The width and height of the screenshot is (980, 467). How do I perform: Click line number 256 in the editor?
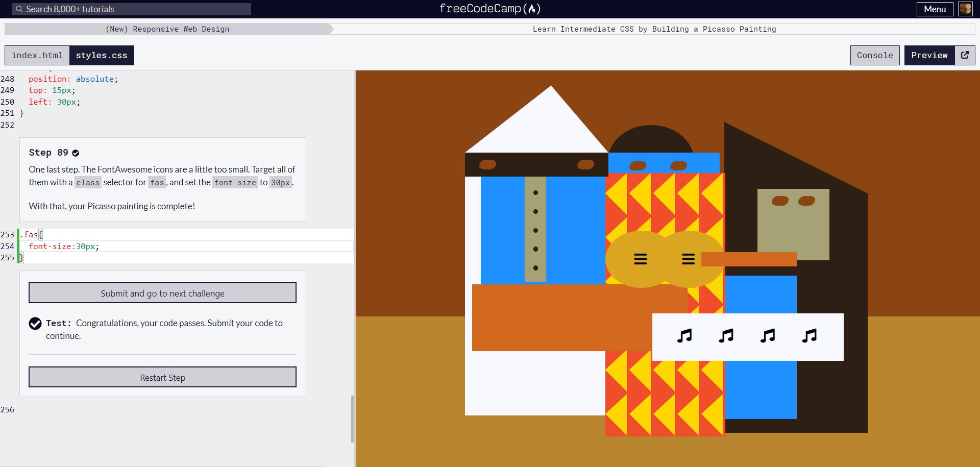point(8,409)
